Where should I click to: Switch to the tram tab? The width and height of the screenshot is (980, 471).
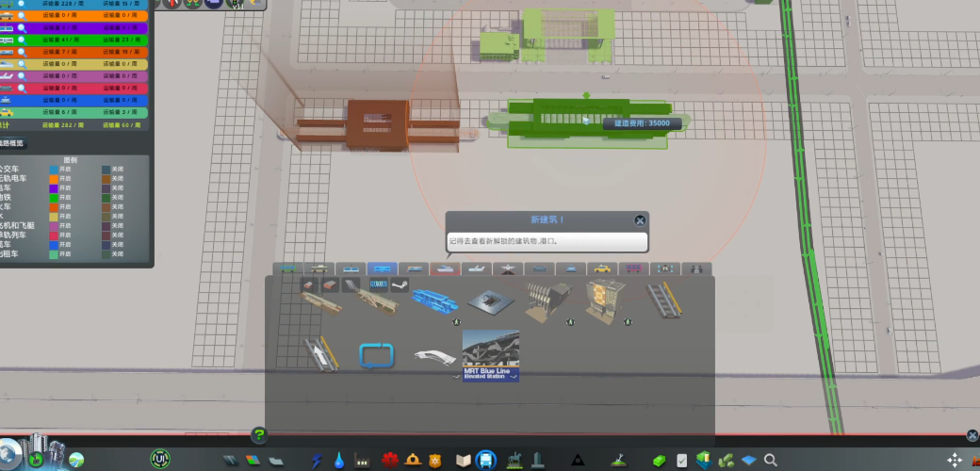(x=351, y=268)
